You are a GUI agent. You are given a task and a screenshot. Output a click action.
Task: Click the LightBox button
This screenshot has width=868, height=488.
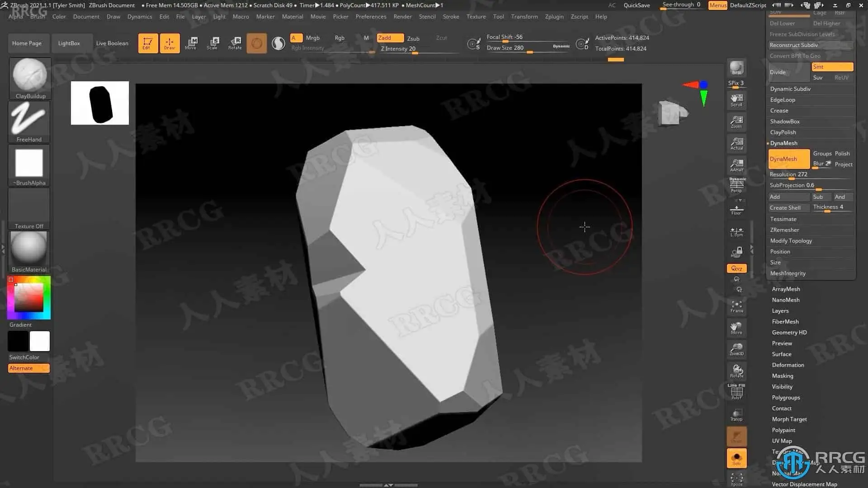point(69,43)
